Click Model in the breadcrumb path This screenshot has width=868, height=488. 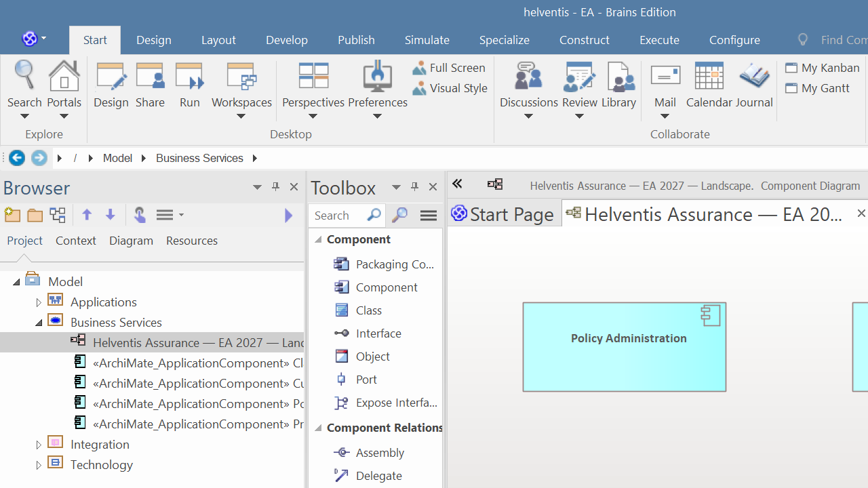117,158
